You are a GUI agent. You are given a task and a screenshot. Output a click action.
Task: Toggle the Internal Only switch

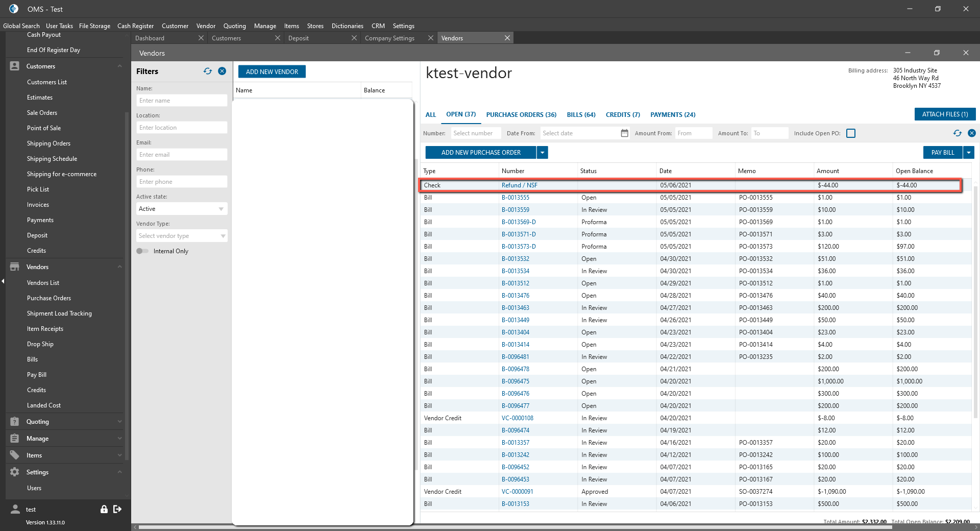tap(142, 251)
